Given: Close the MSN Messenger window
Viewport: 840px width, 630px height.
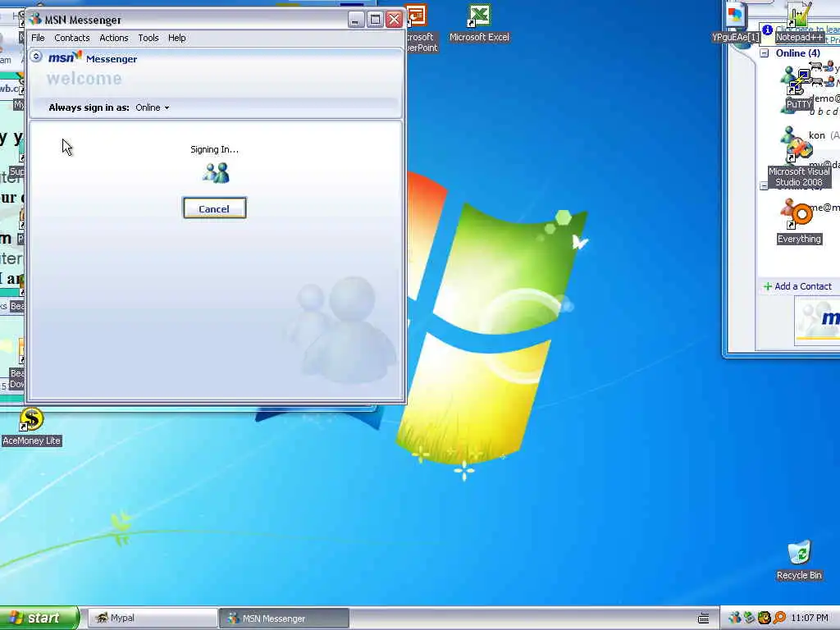Looking at the screenshot, I should (x=395, y=20).
